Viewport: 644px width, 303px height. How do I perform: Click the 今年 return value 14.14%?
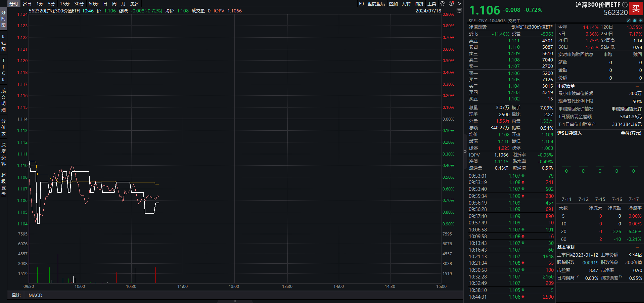click(591, 27)
